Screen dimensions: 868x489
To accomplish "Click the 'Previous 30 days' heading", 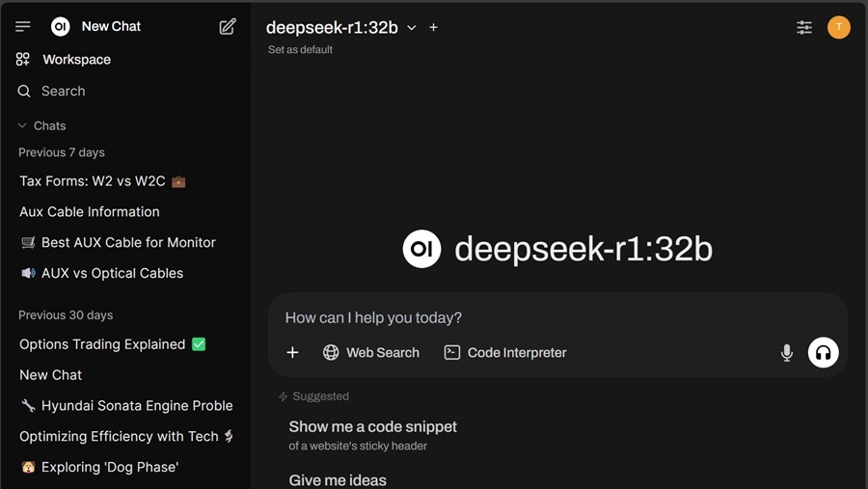I will [66, 315].
